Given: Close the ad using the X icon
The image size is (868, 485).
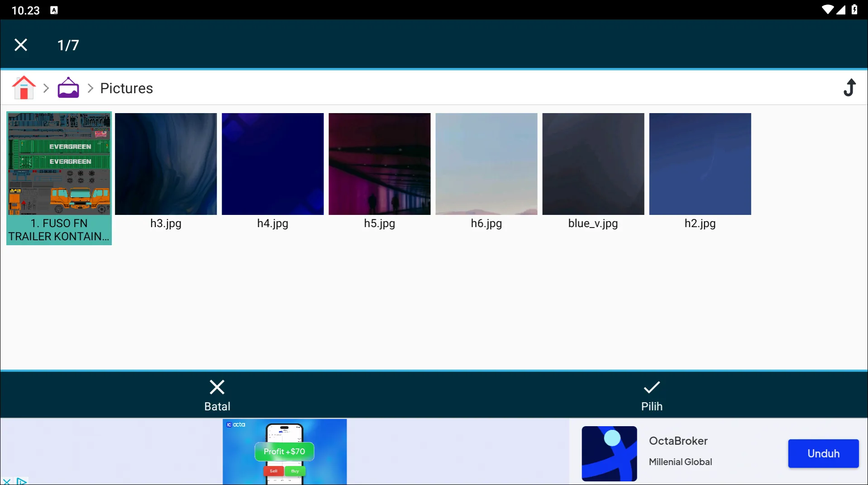Looking at the screenshot, I should click(6, 481).
